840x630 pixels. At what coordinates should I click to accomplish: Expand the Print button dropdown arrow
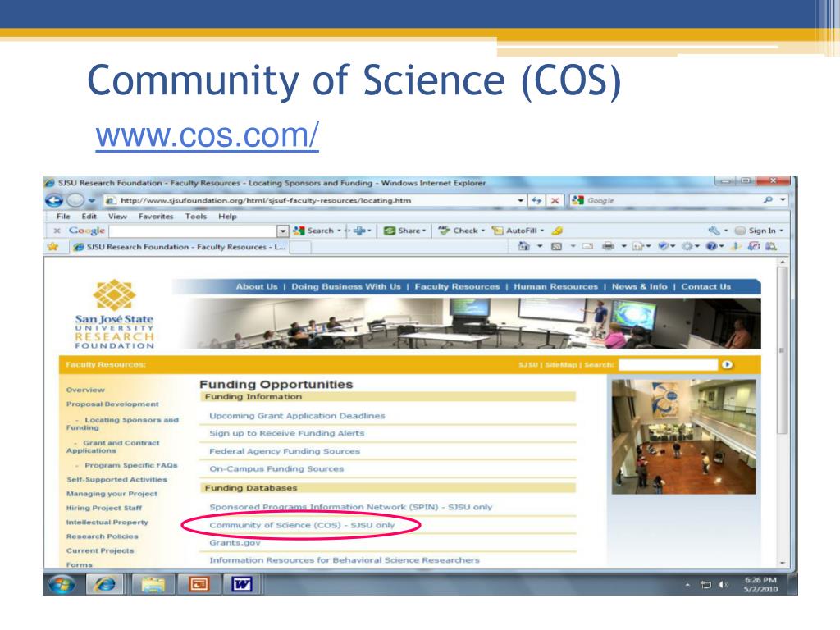(623, 246)
